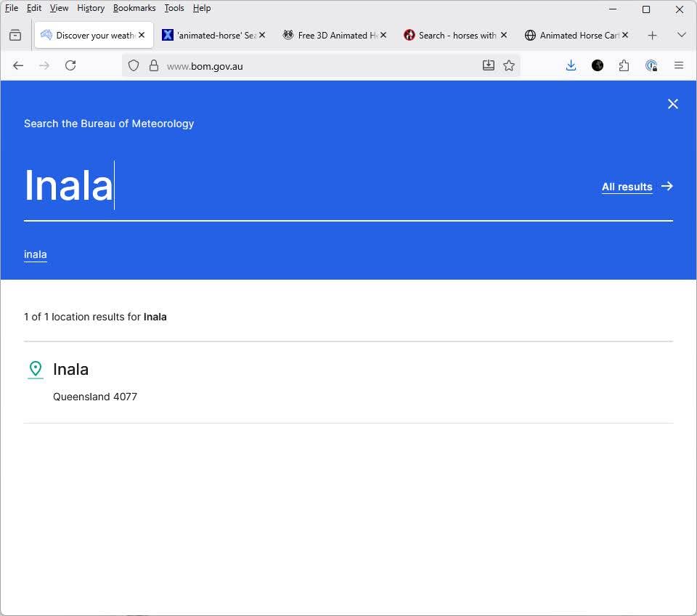Click the green location pin icon
The height and width of the screenshot is (616, 697).
[x=35, y=369]
